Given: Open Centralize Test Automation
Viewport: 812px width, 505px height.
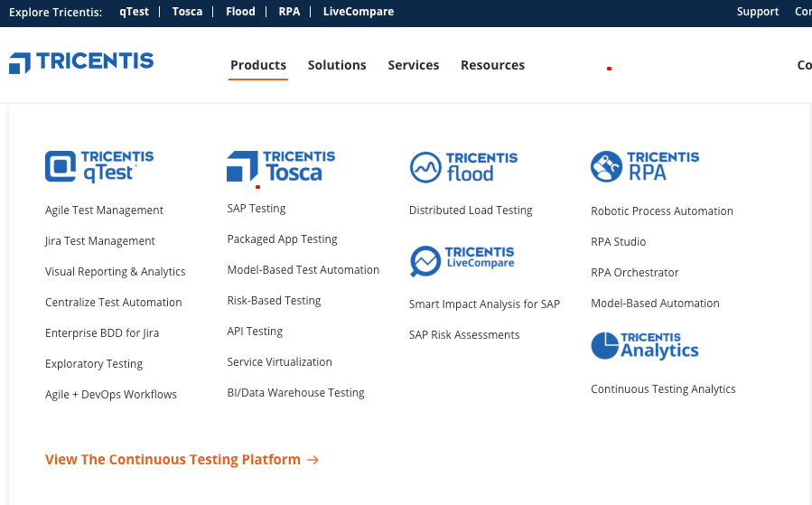Looking at the screenshot, I should point(114,303).
